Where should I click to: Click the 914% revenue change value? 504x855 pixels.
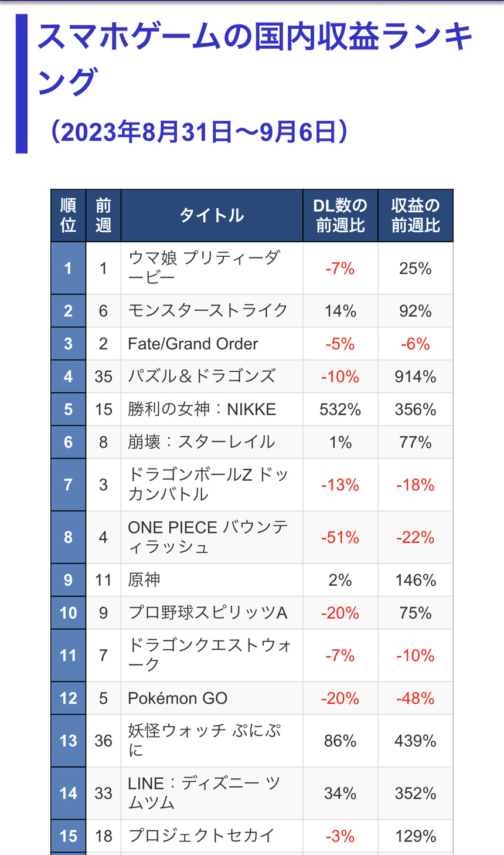(x=416, y=376)
